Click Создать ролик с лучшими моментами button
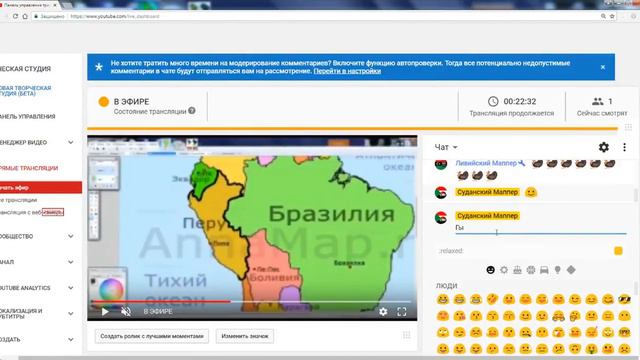This screenshot has height=360, width=640. [152, 336]
